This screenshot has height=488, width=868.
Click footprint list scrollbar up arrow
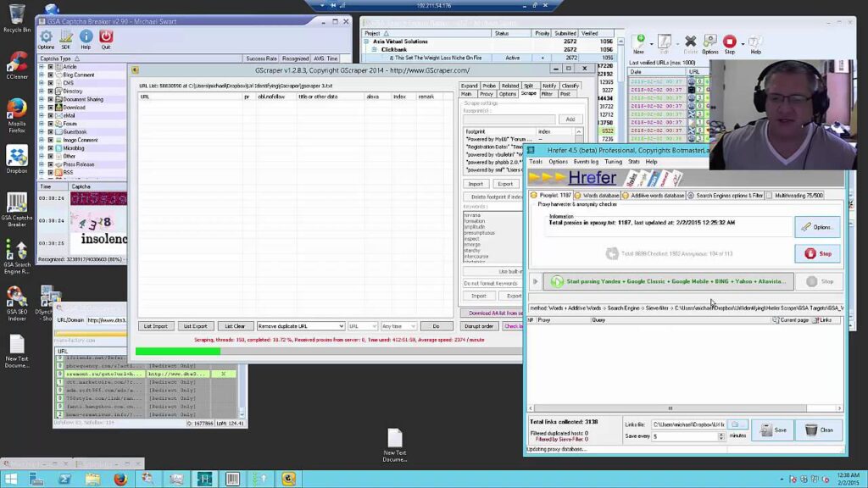click(x=578, y=132)
